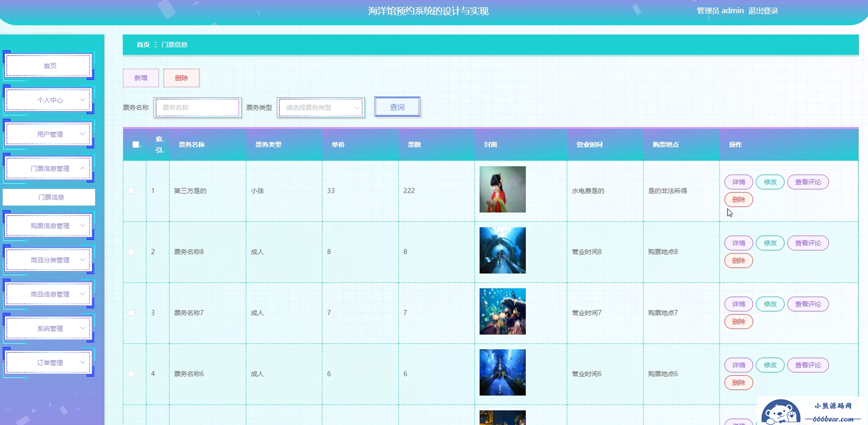Open 详情 for 票务名称8 row

point(739,243)
